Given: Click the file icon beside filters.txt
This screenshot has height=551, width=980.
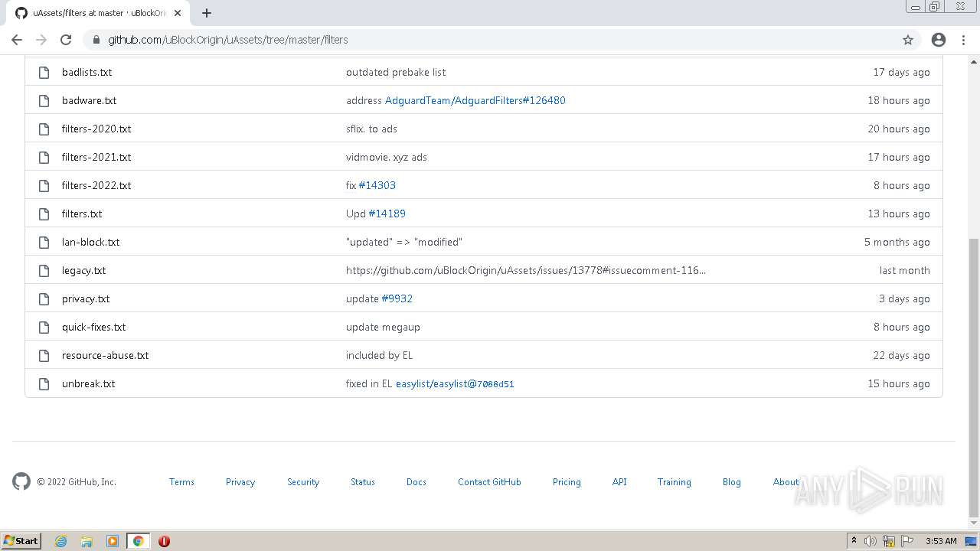Looking at the screenshot, I should [x=44, y=214].
